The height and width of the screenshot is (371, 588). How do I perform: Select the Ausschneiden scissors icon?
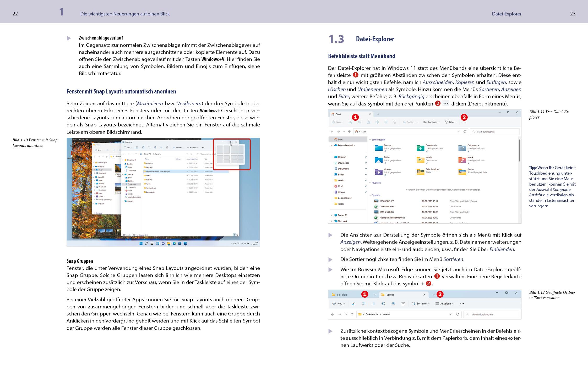click(x=351, y=122)
